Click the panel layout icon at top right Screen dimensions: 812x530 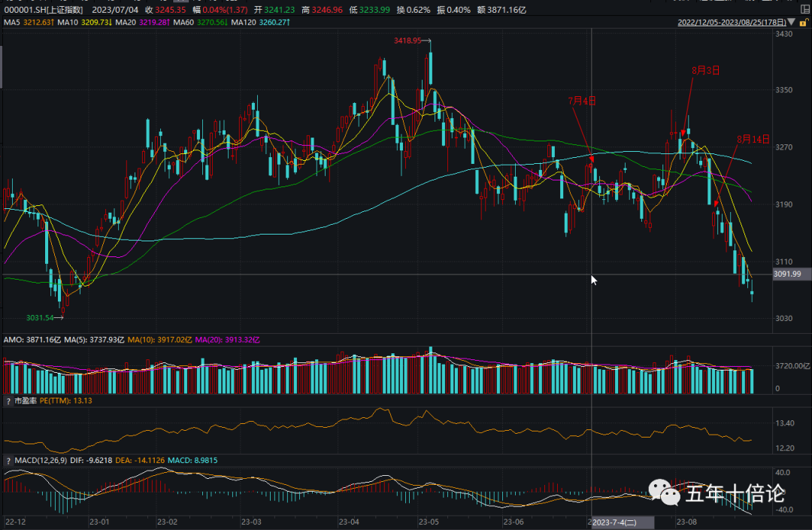point(805,9)
